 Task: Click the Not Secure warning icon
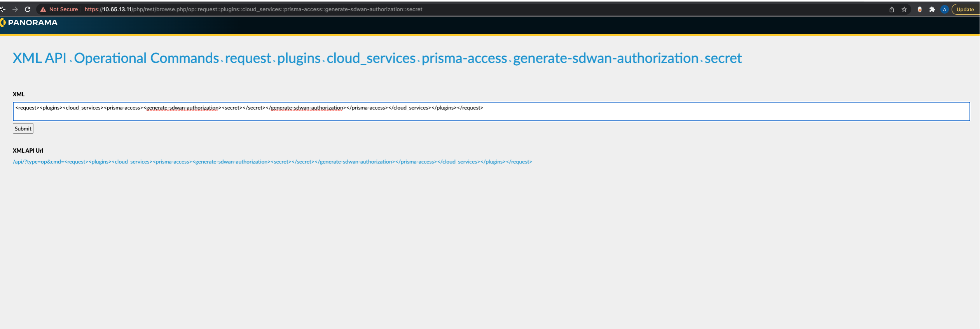pyautogui.click(x=43, y=9)
